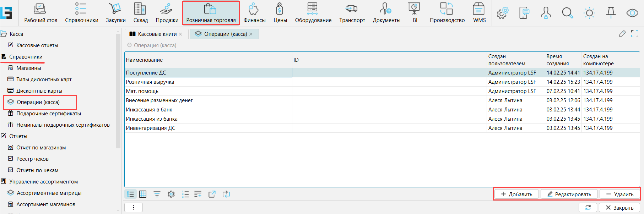Click the filter icon below the table
The image size is (644, 214).
(157, 194)
